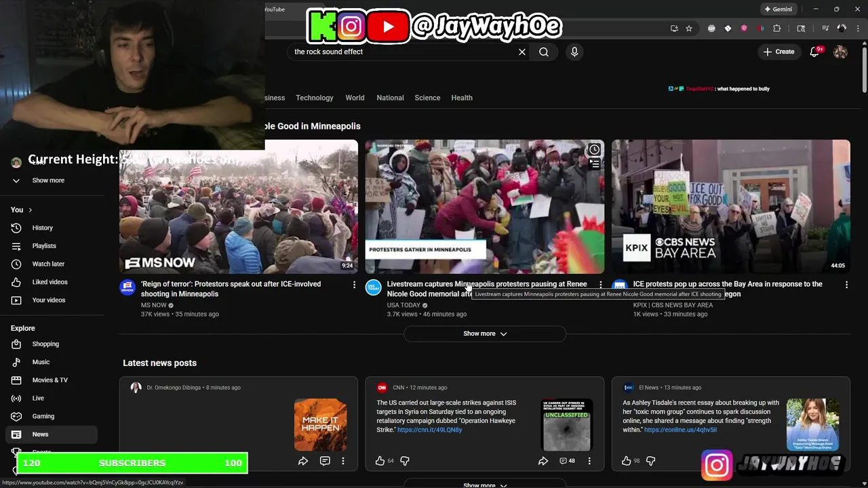Viewport: 868px width, 488px height.
Task: Clear the search box with the X
Action: (522, 52)
